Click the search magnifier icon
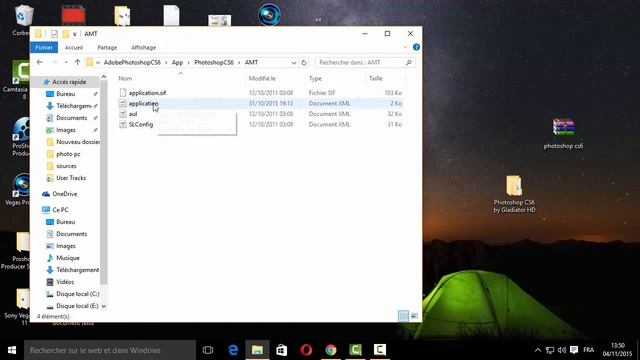Image resolution: width=640 pixels, height=360 pixels. (x=409, y=62)
